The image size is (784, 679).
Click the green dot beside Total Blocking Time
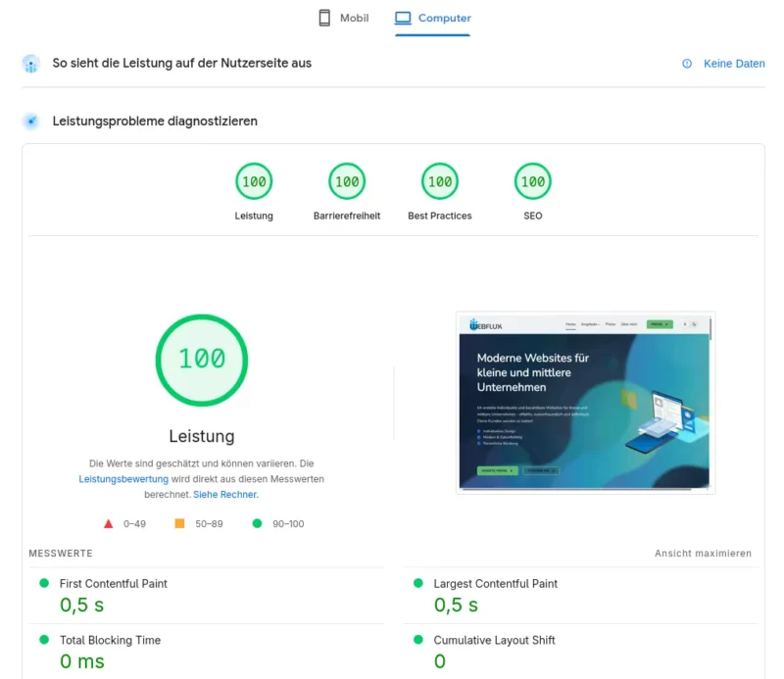(44, 640)
